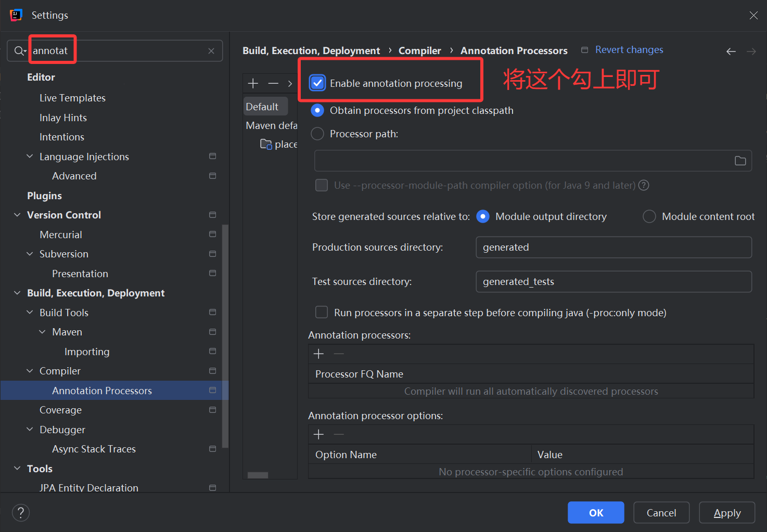Click the Version Control project-level icon
The image size is (767, 532).
tap(212, 215)
